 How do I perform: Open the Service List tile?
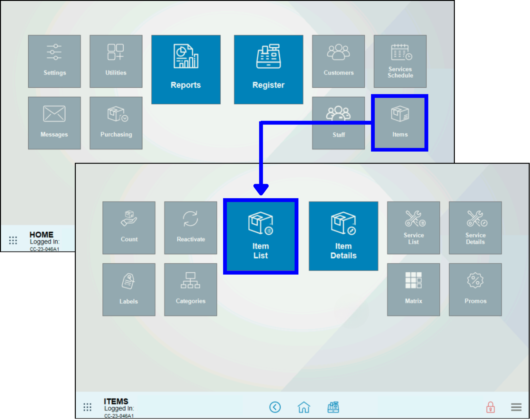click(x=413, y=228)
